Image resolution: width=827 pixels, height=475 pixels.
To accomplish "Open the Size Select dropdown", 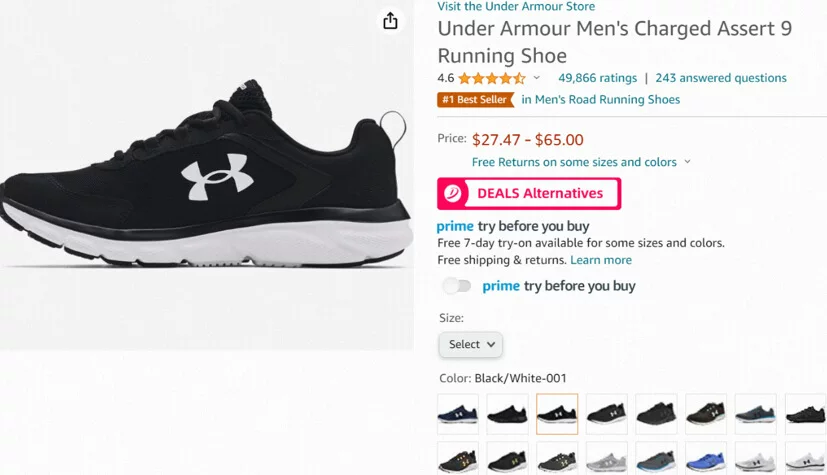I will pos(470,344).
